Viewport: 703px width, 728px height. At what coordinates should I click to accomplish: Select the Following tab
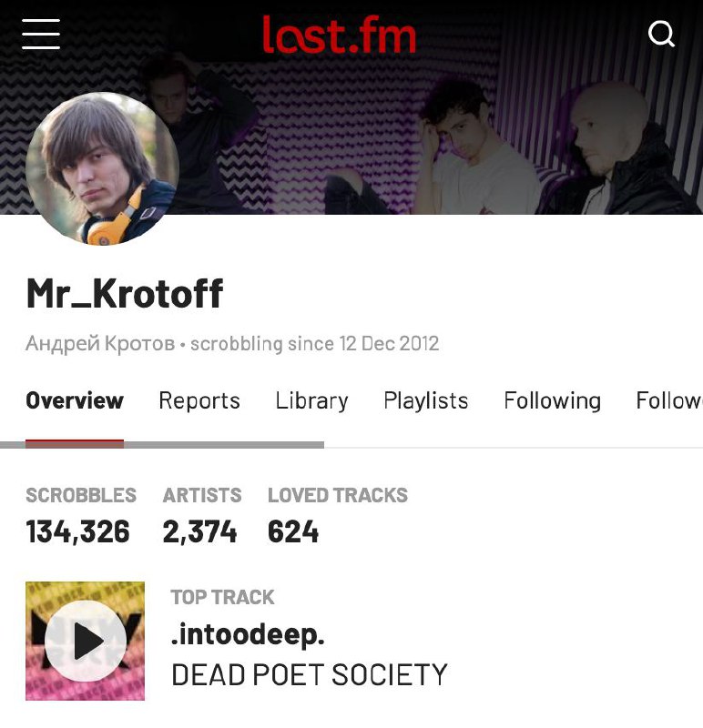(x=552, y=400)
